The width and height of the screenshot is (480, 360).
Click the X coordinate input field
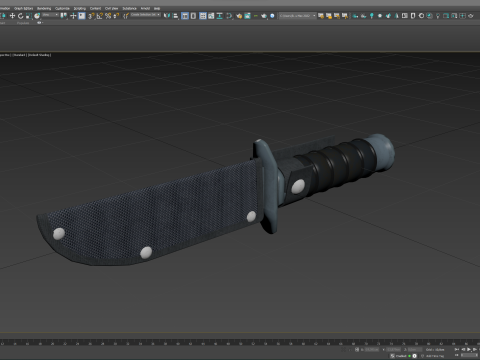(x=372, y=350)
